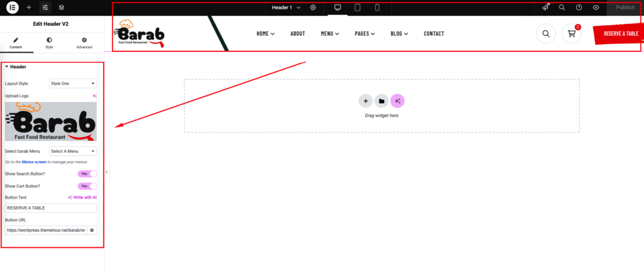The height and width of the screenshot is (274, 644).
Task: Open the help question mark icon
Action: (x=579, y=8)
